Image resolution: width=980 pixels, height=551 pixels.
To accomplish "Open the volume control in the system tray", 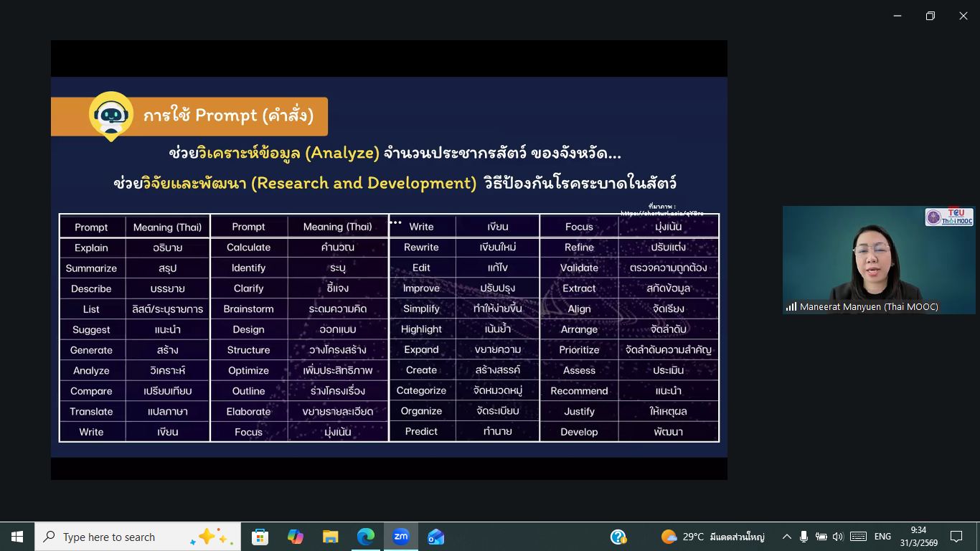I will click(837, 537).
